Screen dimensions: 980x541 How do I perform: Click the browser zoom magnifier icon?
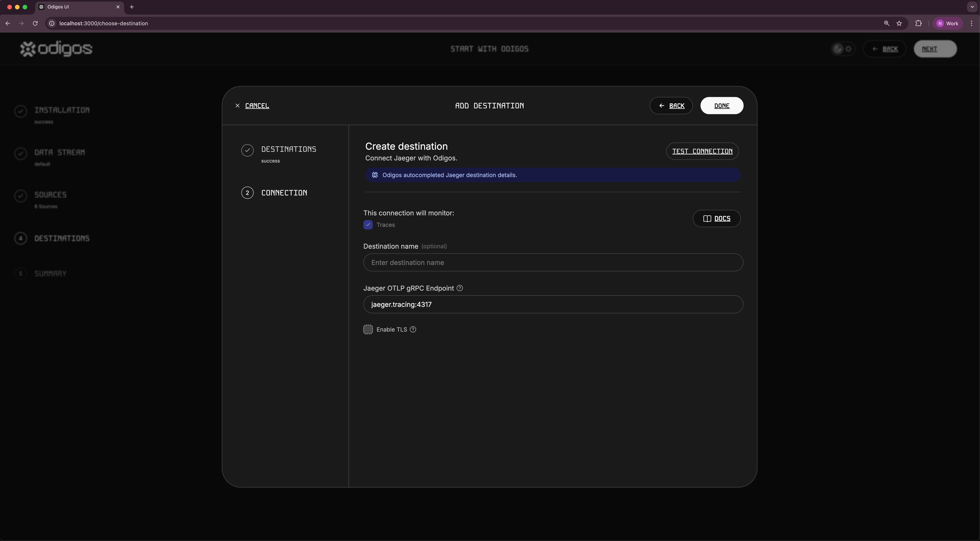click(886, 24)
